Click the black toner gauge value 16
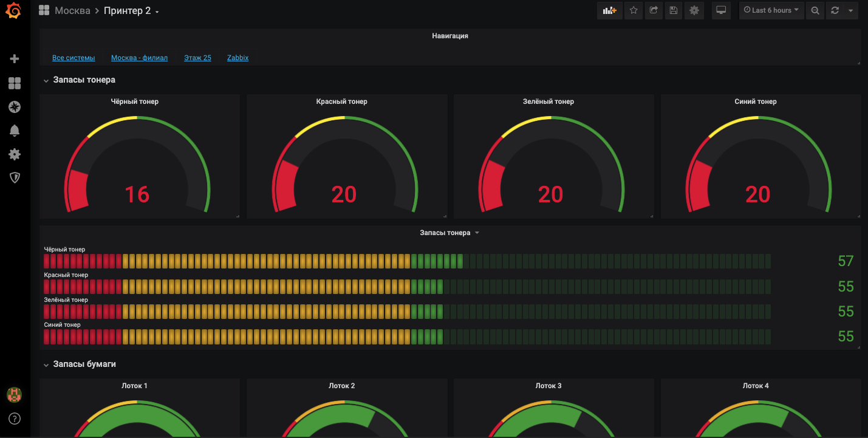868x438 pixels. [x=137, y=194]
